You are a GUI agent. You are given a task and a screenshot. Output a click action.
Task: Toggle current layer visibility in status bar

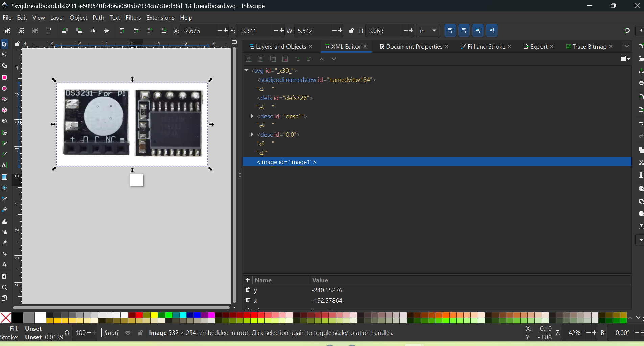click(128, 333)
